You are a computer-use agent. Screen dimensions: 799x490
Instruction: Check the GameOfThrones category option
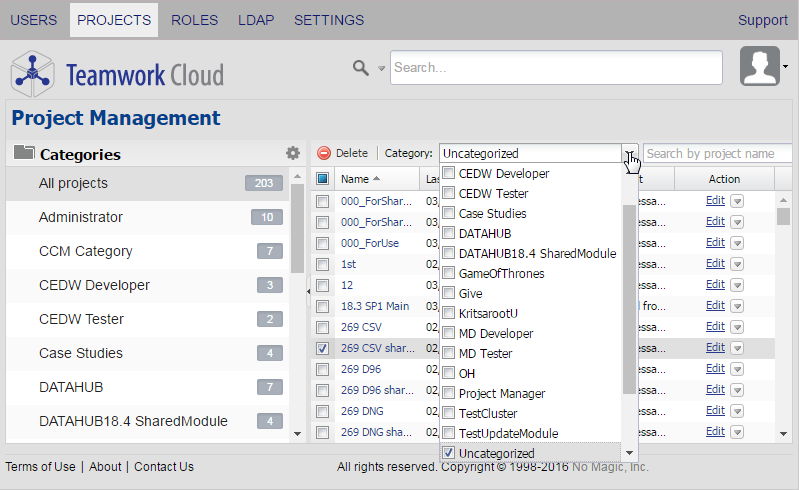pos(449,273)
